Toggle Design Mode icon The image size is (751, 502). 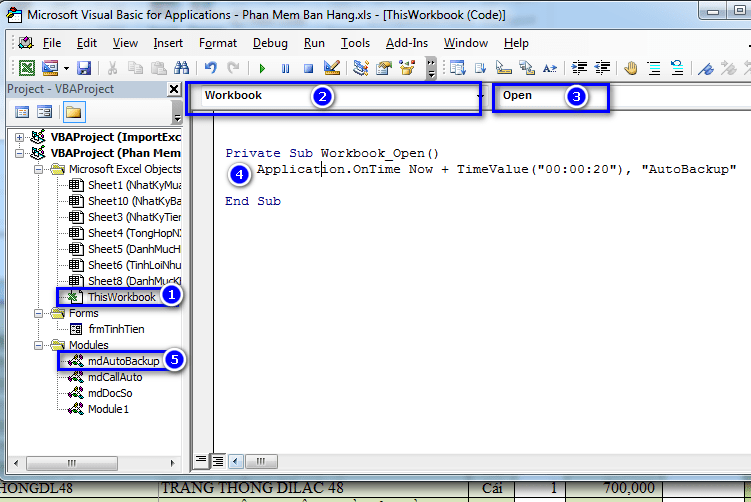point(331,68)
